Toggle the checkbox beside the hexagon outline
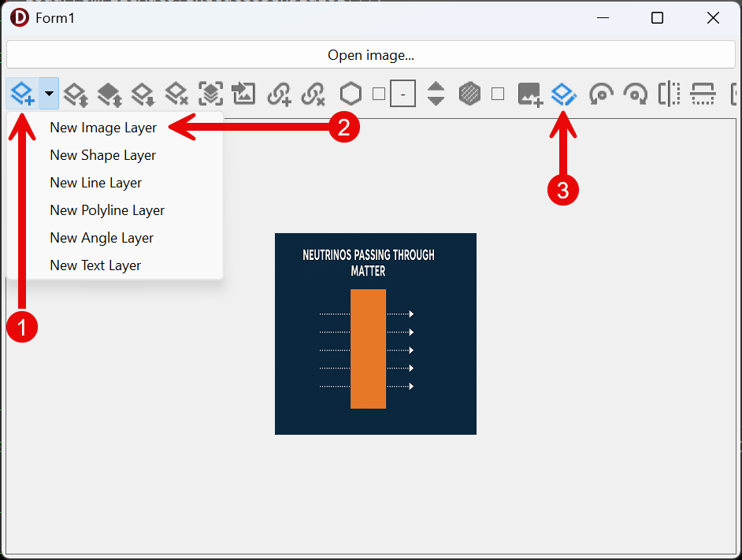The image size is (742, 560). [379, 94]
